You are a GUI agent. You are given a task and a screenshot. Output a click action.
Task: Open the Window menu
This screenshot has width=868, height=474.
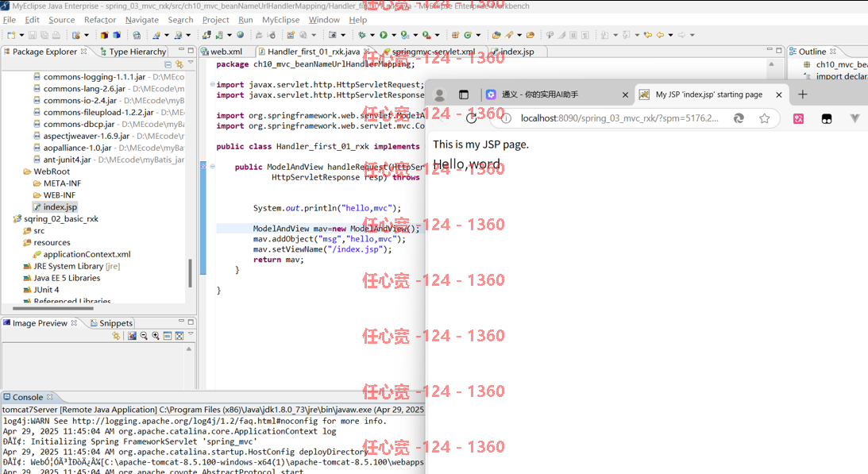coord(324,20)
